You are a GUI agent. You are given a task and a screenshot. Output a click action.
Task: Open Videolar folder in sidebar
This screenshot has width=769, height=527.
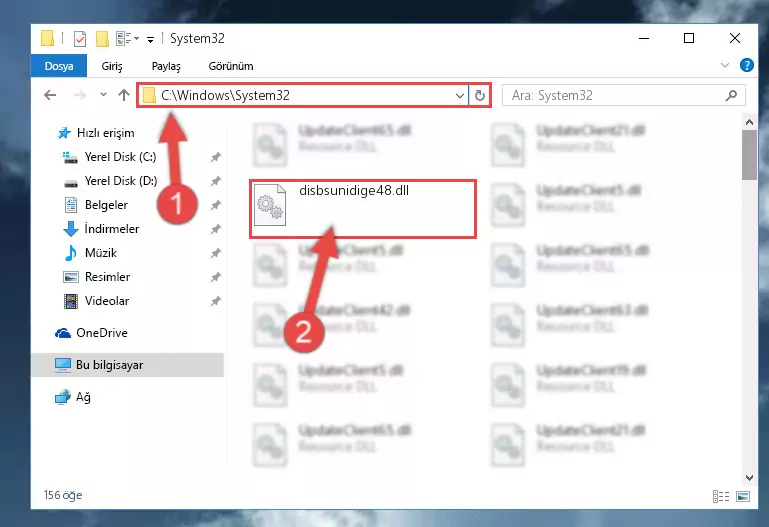(97, 301)
